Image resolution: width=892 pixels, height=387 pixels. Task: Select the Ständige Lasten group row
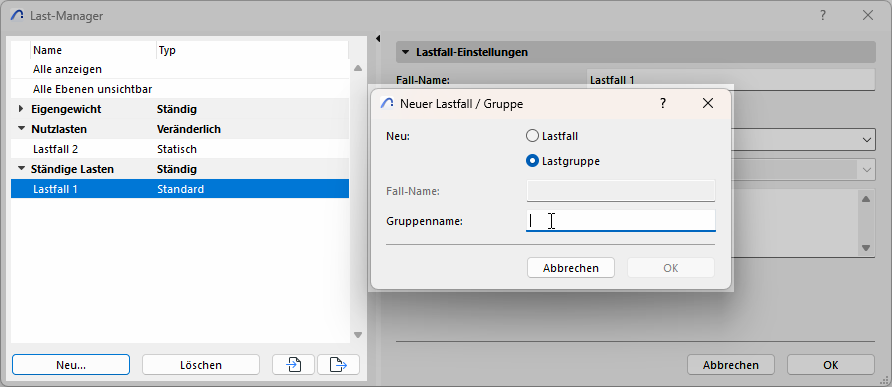pyautogui.click(x=180, y=169)
